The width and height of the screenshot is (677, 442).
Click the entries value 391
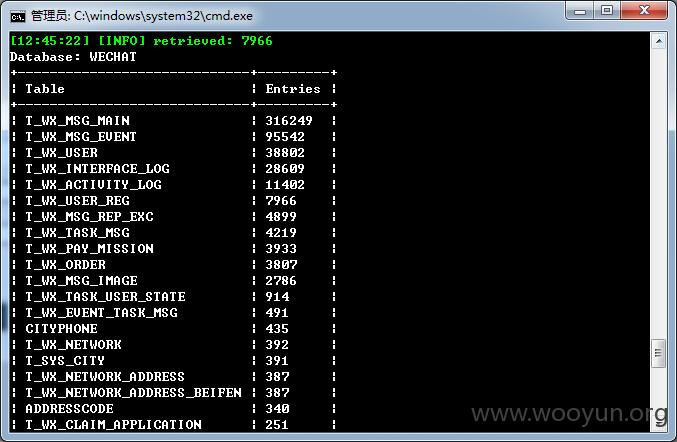[277, 360]
